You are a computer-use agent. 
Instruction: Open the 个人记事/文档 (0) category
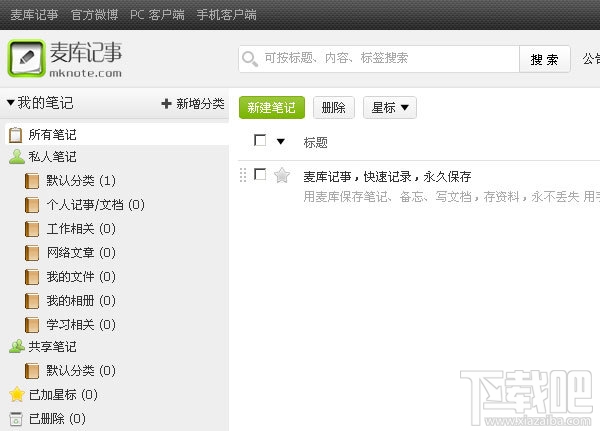[x=95, y=205]
